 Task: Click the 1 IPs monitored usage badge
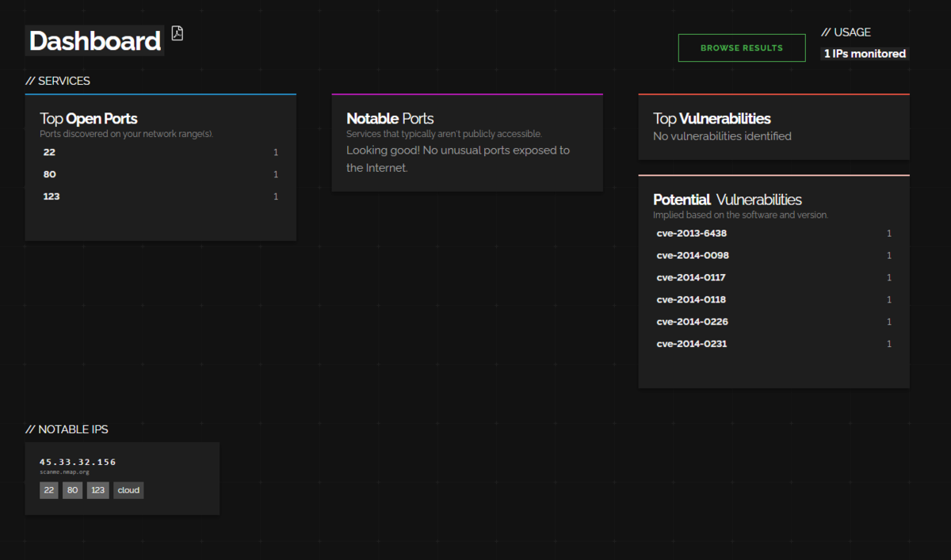(x=865, y=54)
